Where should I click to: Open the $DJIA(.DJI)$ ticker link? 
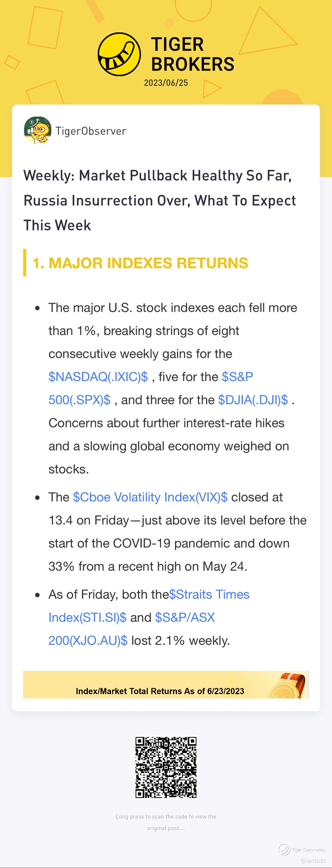[253, 400]
